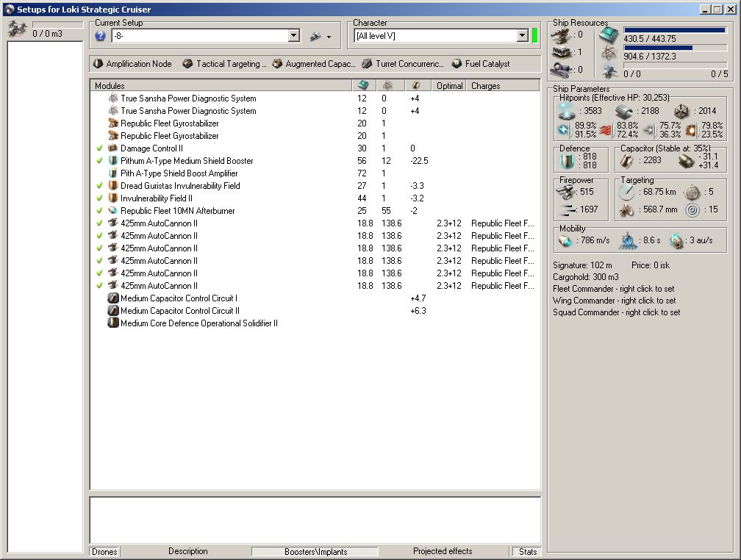Click the powergrid resource icon
Screen dimensions: 741x560
coord(609,52)
